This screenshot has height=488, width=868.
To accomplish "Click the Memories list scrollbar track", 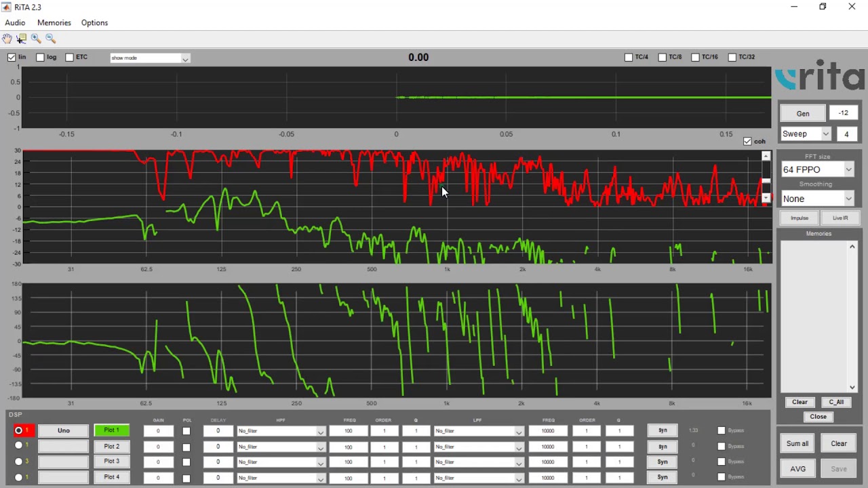I will pyautogui.click(x=852, y=317).
